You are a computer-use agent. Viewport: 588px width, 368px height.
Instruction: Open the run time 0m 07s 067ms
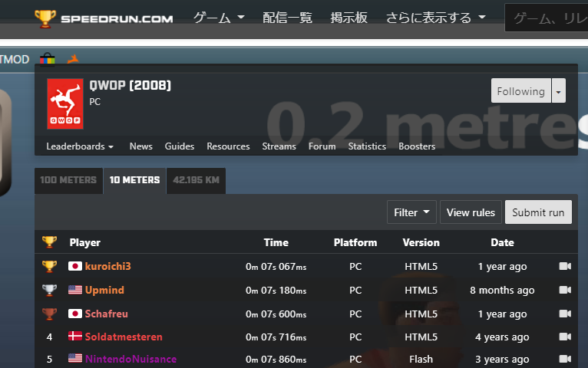(276, 267)
